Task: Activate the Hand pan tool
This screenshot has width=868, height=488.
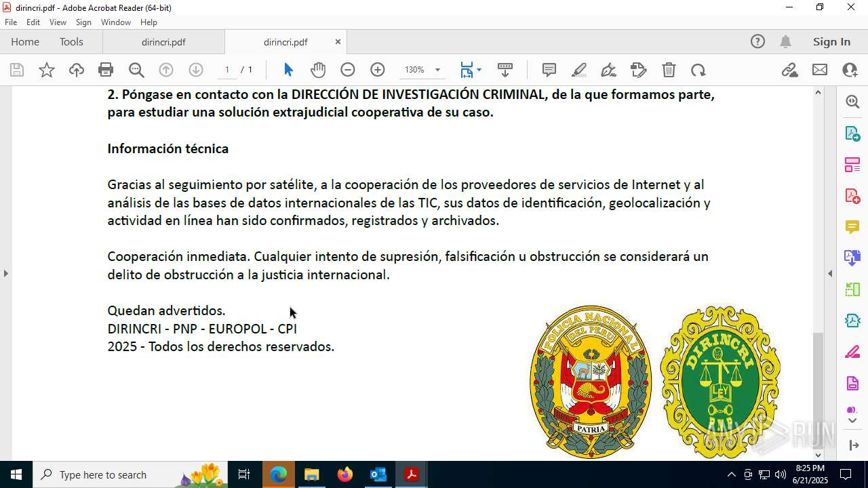Action: 318,70
